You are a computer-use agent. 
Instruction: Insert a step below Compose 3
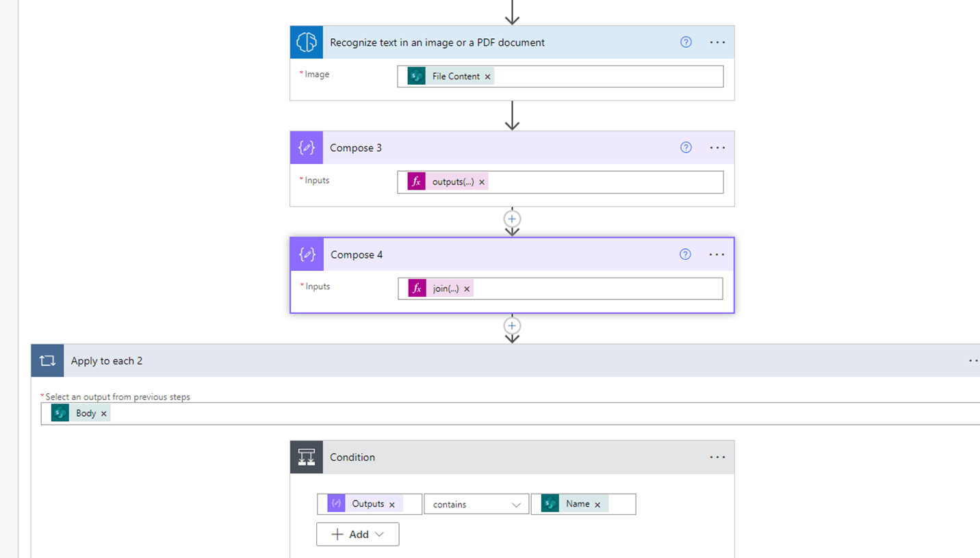tap(512, 219)
